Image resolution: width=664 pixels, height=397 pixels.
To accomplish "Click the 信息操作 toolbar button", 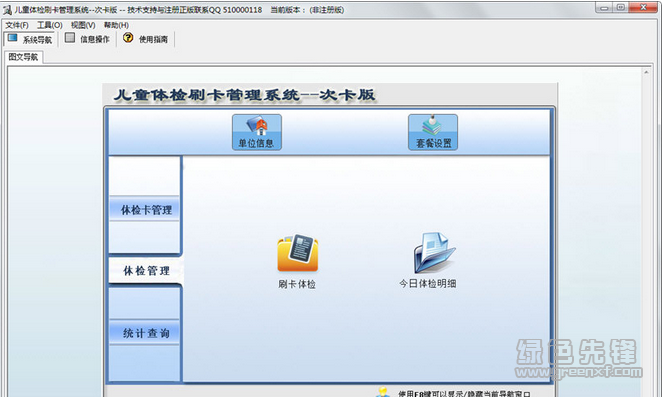I will click(87, 39).
